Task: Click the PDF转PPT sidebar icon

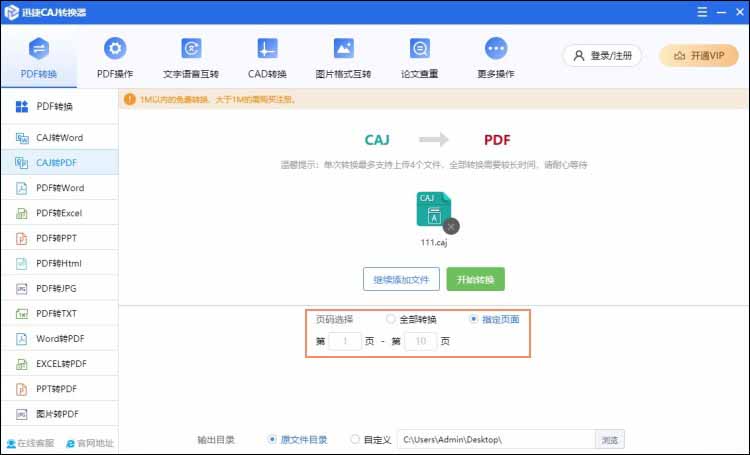Action: click(x=22, y=238)
